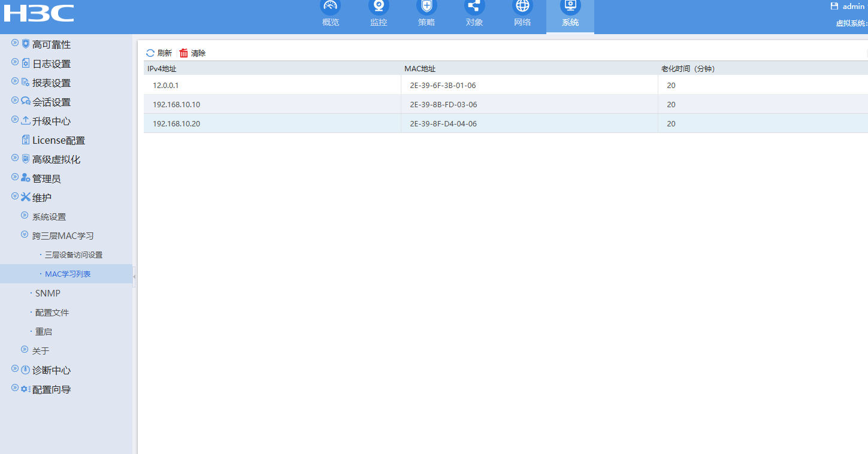Switch to the 对象 tab label

pos(474,23)
